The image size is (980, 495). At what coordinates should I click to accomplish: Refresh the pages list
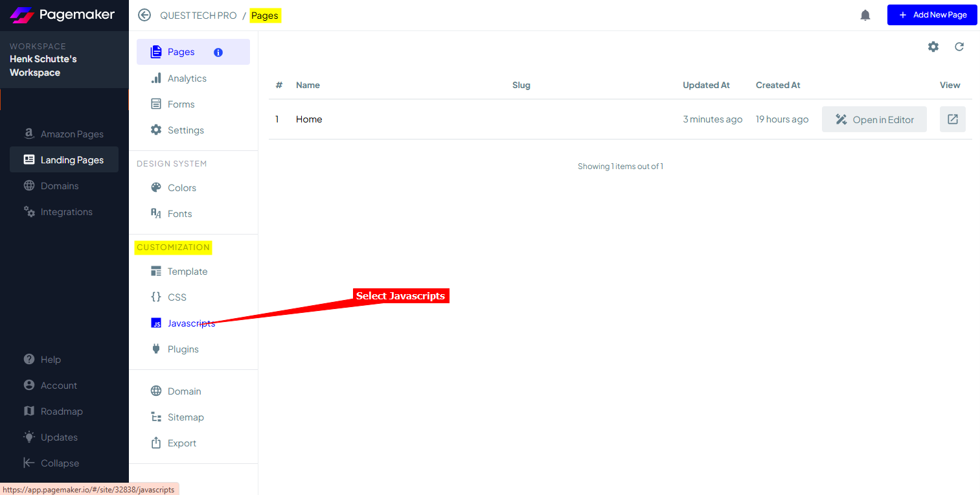point(959,47)
